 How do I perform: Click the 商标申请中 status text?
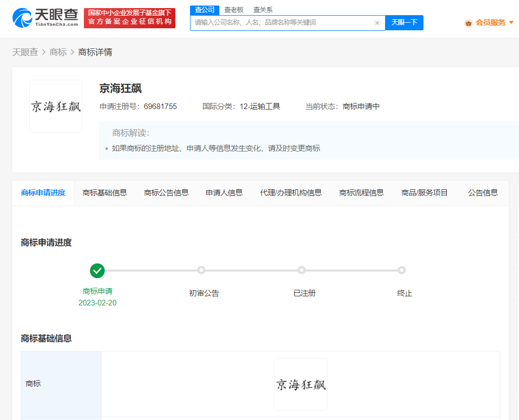click(x=361, y=107)
